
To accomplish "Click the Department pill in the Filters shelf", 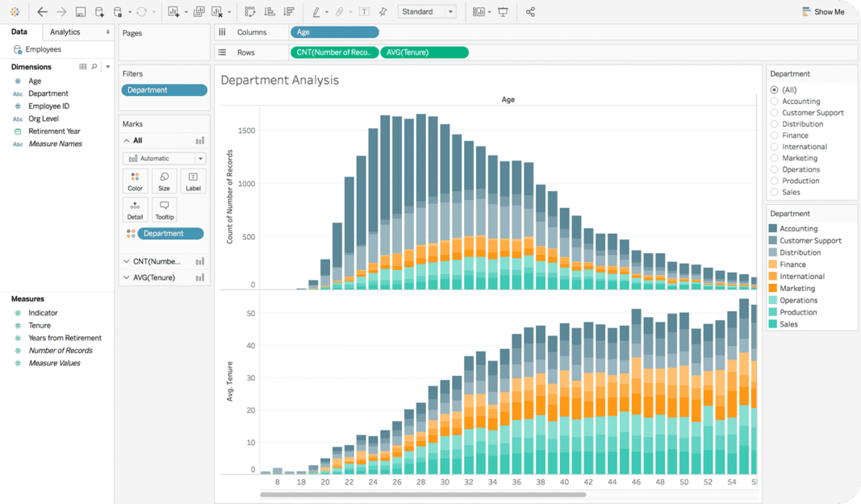I will click(164, 90).
